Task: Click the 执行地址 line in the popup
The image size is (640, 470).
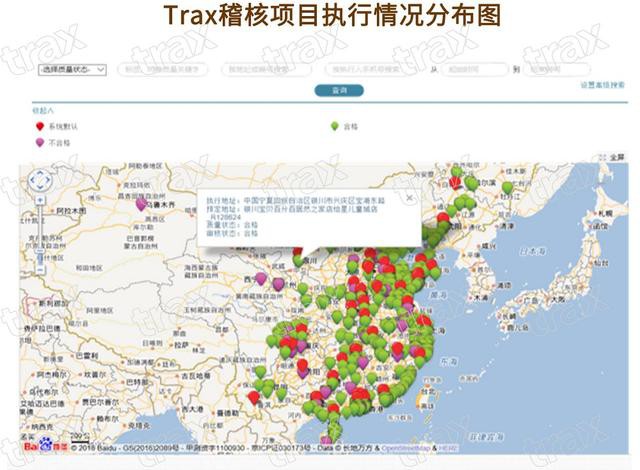Action: [296, 201]
